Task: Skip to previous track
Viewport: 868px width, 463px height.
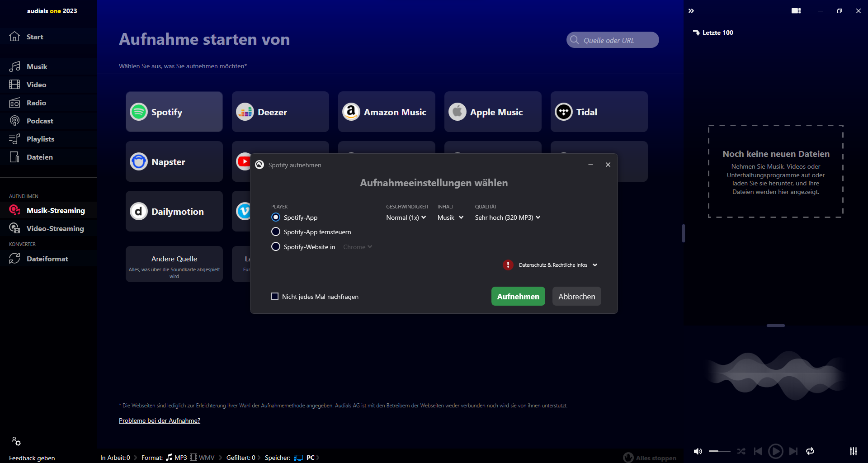Action: click(758, 451)
